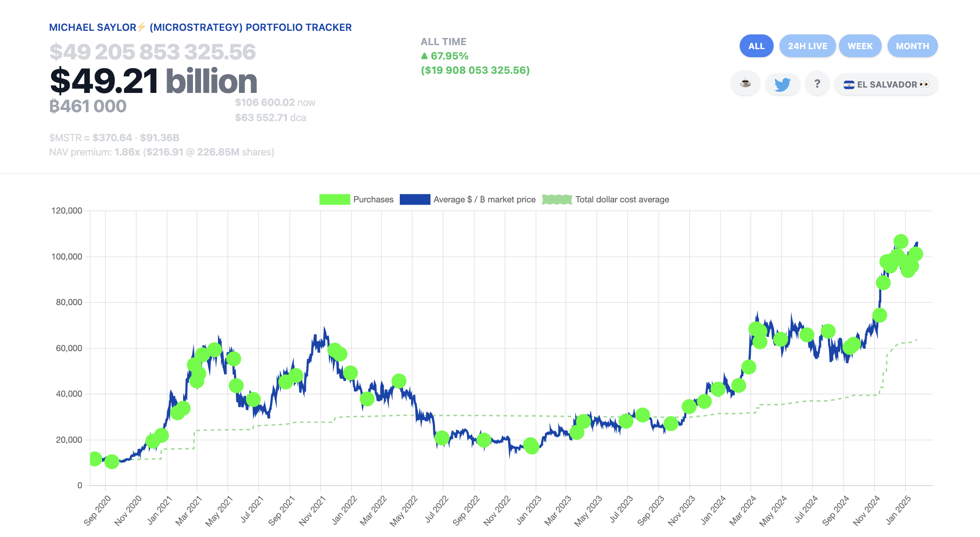This screenshot has height=537, width=980.
Task: Toggle Total dollar cost average legend
Action: (606, 199)
